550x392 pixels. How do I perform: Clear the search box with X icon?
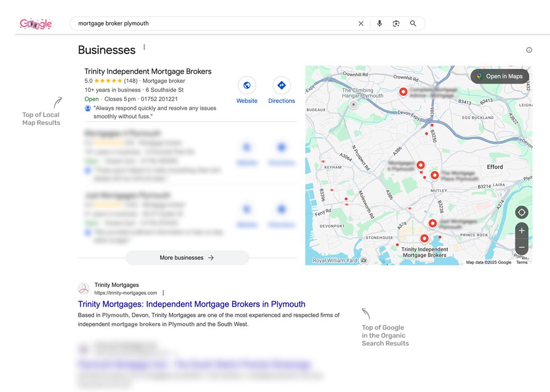(x=361, y=24)
